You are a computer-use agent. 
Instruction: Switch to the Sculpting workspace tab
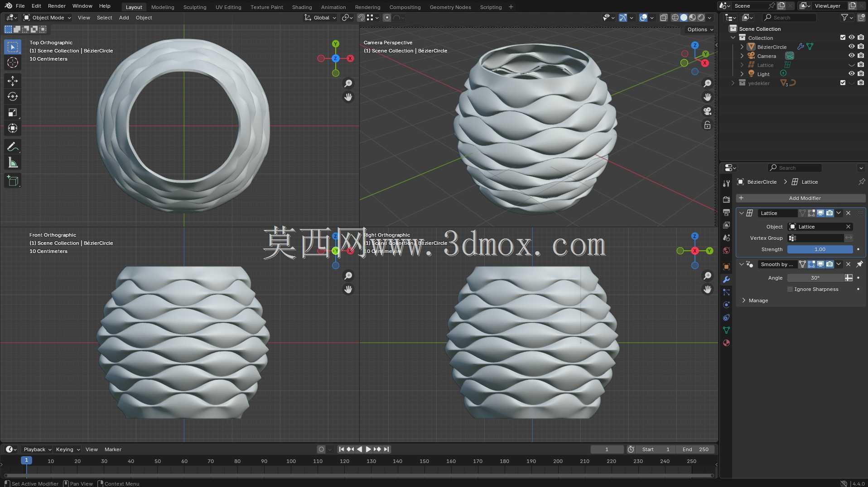click(x=195, y=7)
